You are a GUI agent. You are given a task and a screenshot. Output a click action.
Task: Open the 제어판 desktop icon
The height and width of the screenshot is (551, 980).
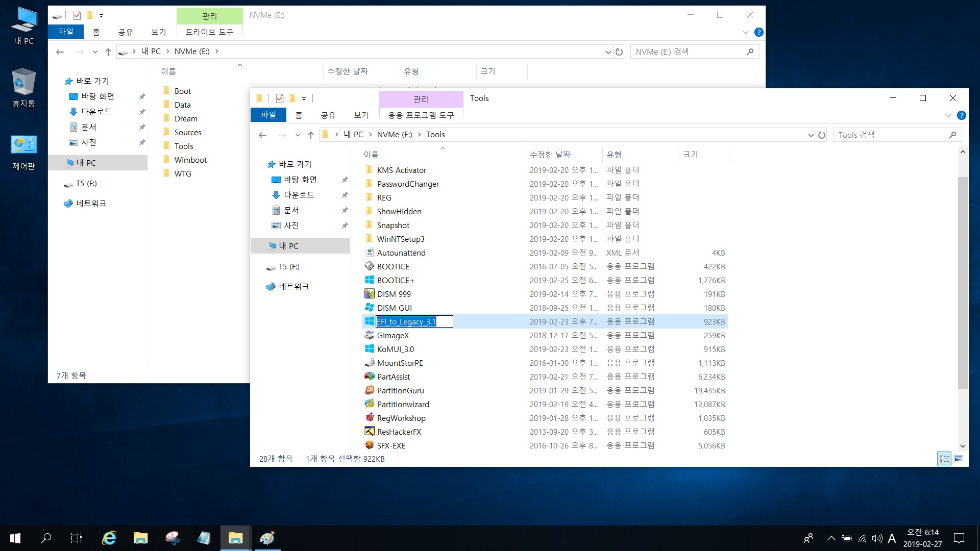tap(24, 153)
